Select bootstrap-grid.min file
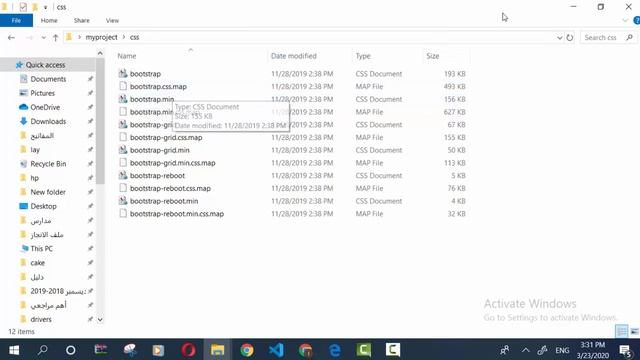Viewport: 640px width, 360px height. pos(160,150)
